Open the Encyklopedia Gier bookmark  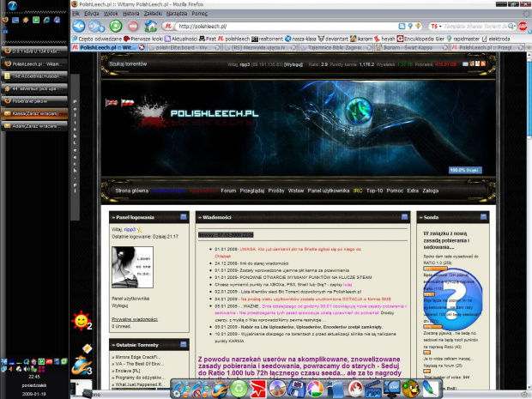[x=420, y=39]
